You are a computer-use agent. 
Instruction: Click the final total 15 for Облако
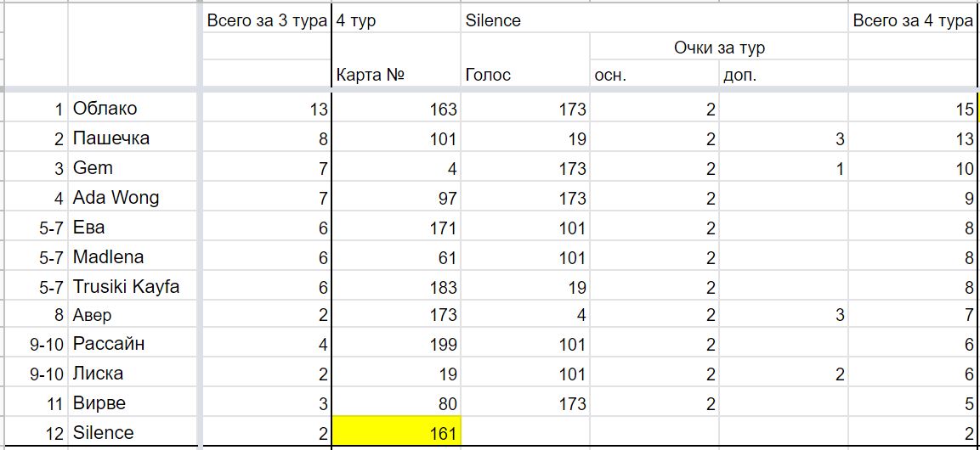912,110
